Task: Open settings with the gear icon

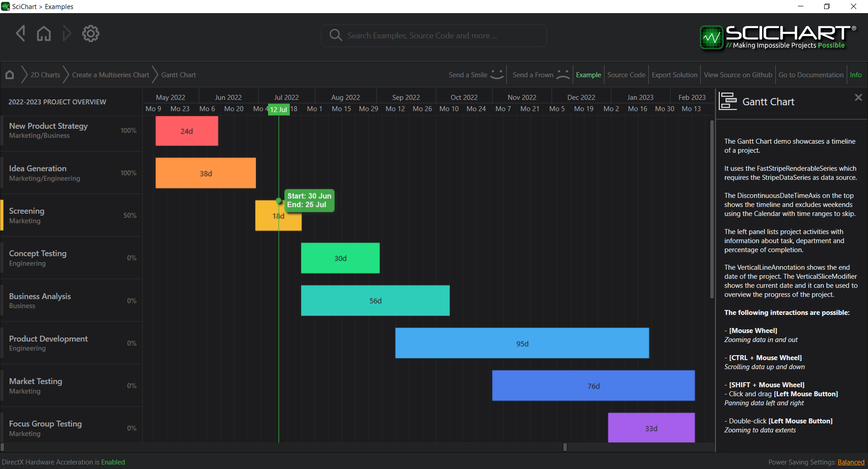Action: 90,33
